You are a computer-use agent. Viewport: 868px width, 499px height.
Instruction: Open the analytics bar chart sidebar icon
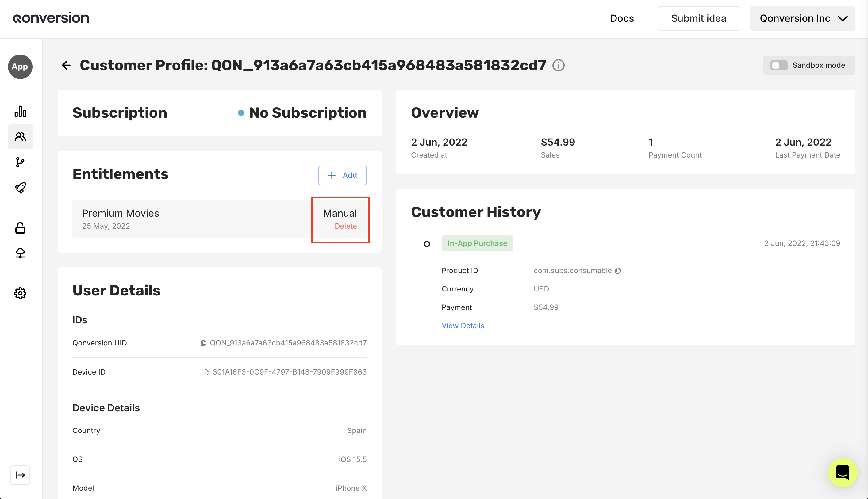(20, 111)
